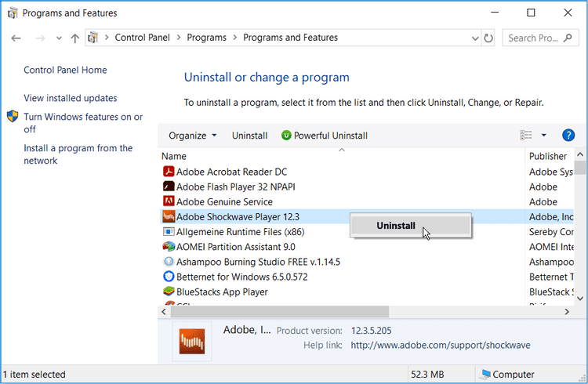Click the Computer icon in status bar
This screenshot has width=588, height=384.
point(486,374)
